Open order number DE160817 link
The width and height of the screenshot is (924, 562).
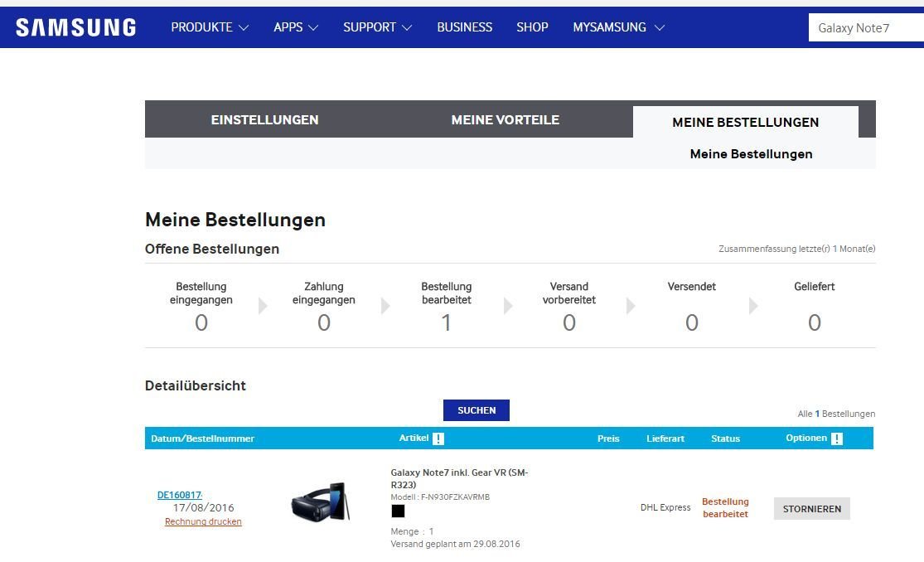(180, 495)
